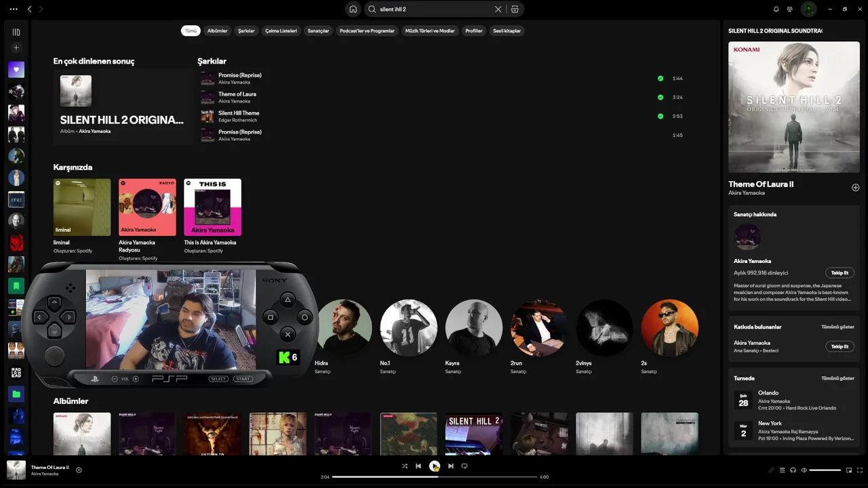Open the Şarkılar section heading
Image resolution: width=868 pixels, height=488 pixels.
coord(212,61)
